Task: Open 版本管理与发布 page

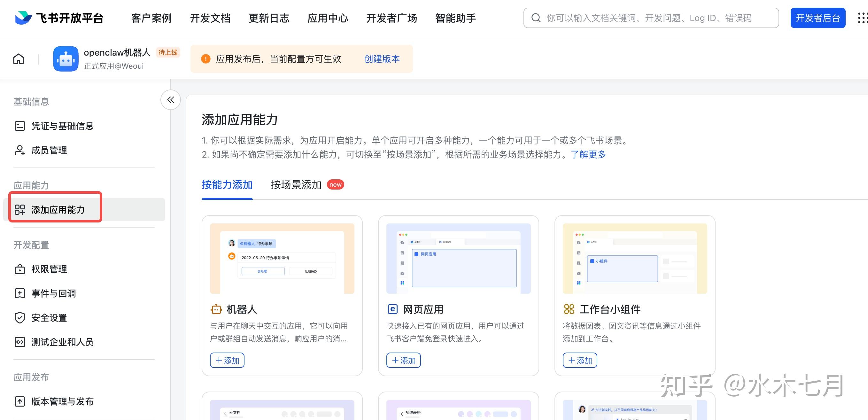Action: (x=62, y=401)
